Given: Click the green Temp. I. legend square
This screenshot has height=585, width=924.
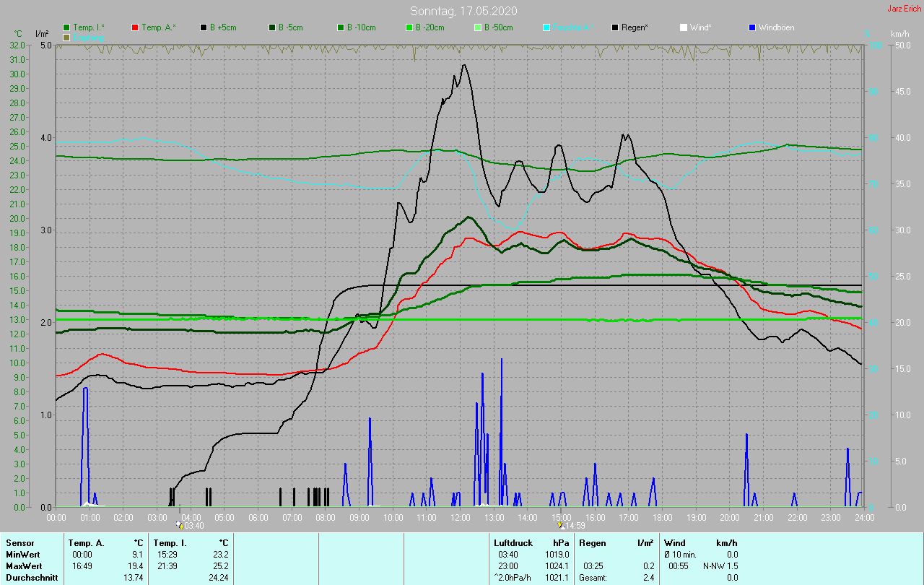Looking at the screenshot, I should (66, 27).
